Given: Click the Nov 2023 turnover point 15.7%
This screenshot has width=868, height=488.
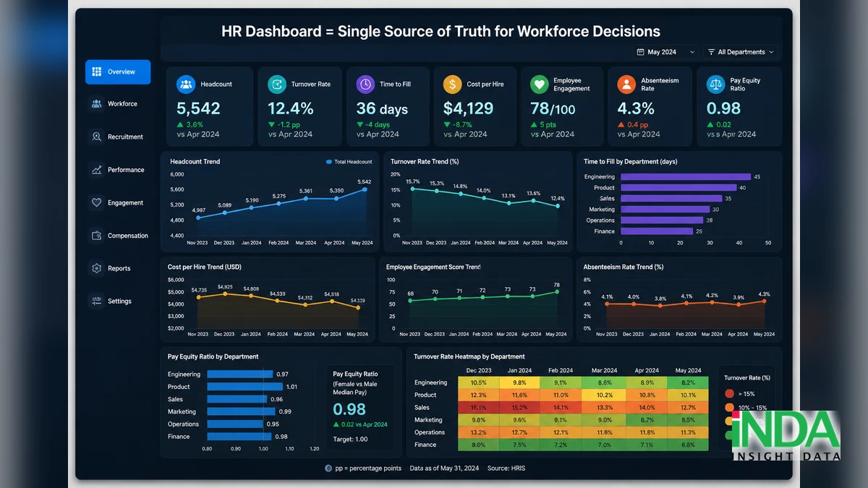Looking at the screenshot, I should (412, 189).
